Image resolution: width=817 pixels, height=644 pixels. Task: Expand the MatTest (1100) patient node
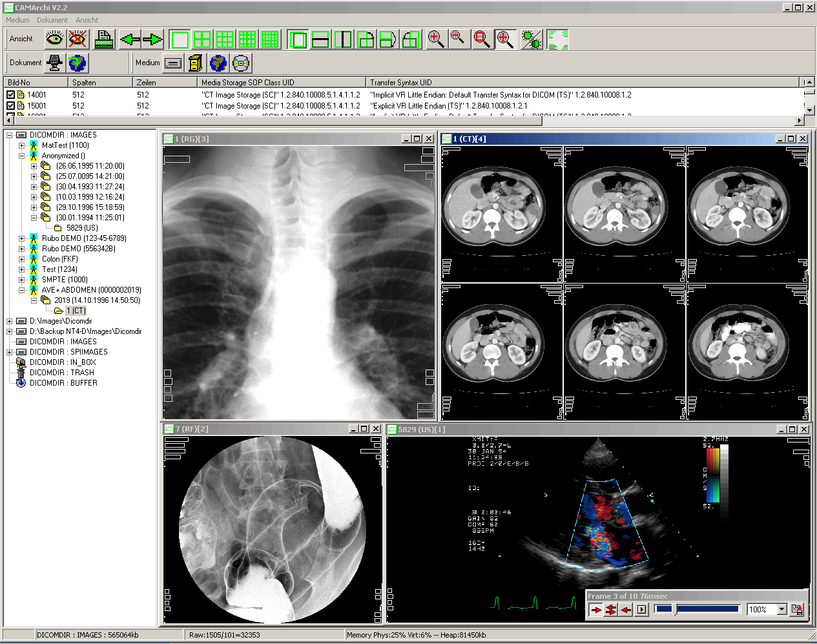point(21,145)
